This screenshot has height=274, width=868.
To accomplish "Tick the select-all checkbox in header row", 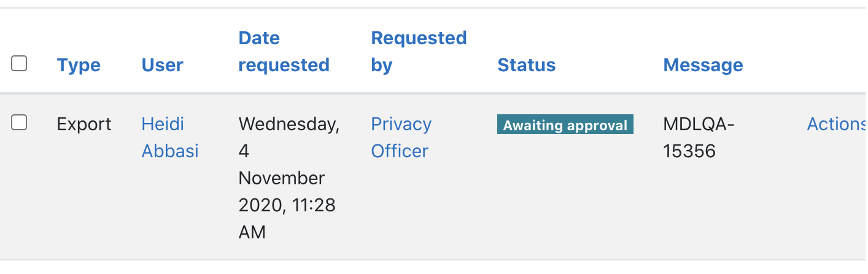I will [x=19, y=63].
